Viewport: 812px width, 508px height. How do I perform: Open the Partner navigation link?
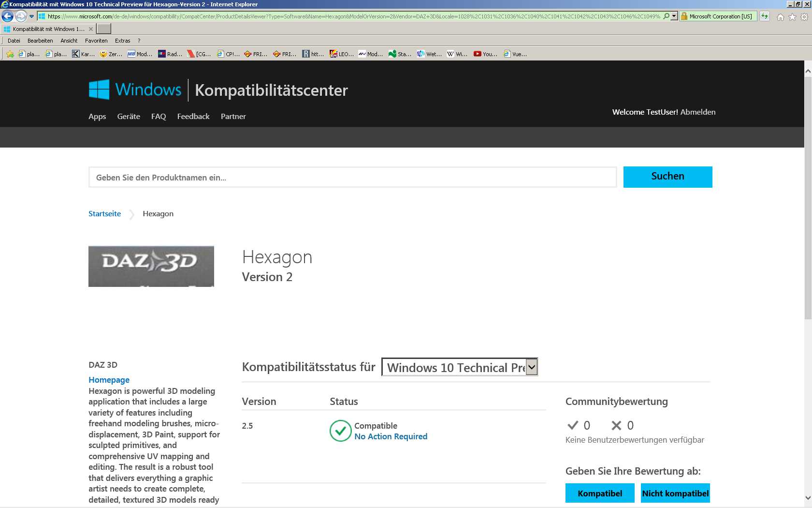(233, 116)
